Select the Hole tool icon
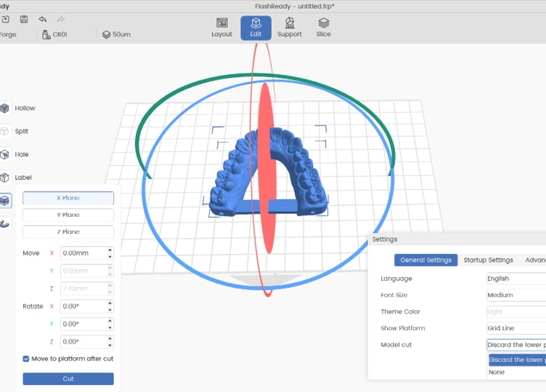546x392 pixels. [6, 155]
